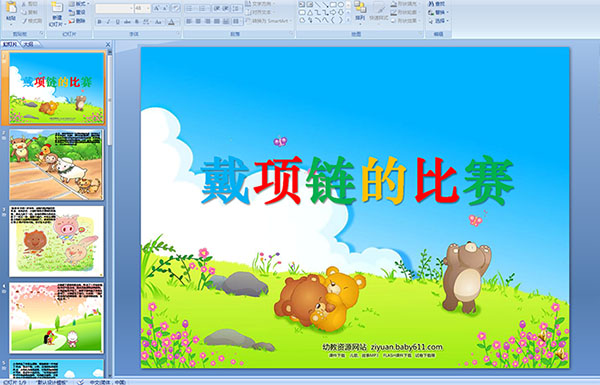Image resolution: width=600 pixels, height=385 pixels.
Task: Select the oval shape in shapes gallery
Action: [x=341, y=5]
